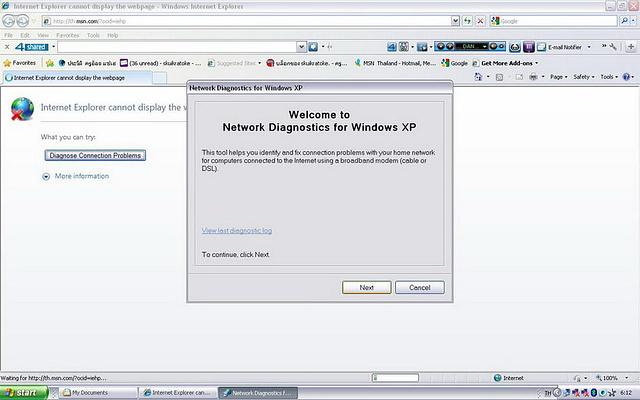Viewport: 640px width, 400px height.
Task: Open the search provider dropdown arrow
Action: point(633,20)
